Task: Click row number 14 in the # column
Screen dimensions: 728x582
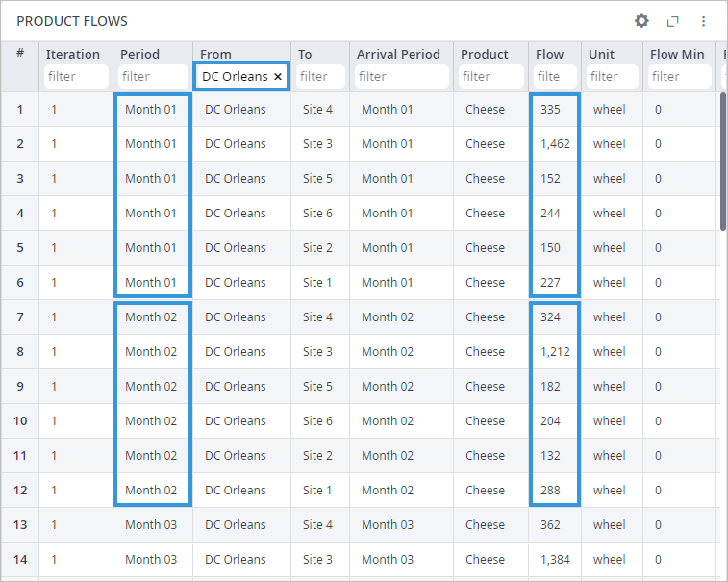Action: click(20, 559)
